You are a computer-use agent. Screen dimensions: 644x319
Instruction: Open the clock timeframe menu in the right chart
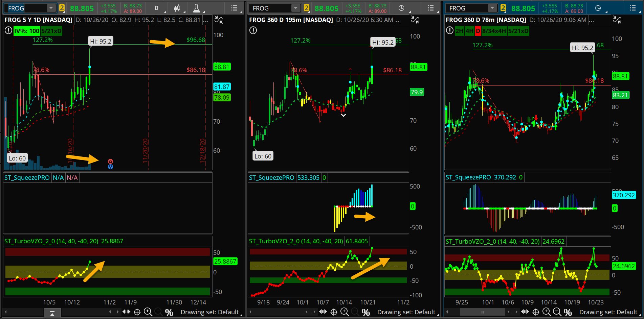coord(598,8)
